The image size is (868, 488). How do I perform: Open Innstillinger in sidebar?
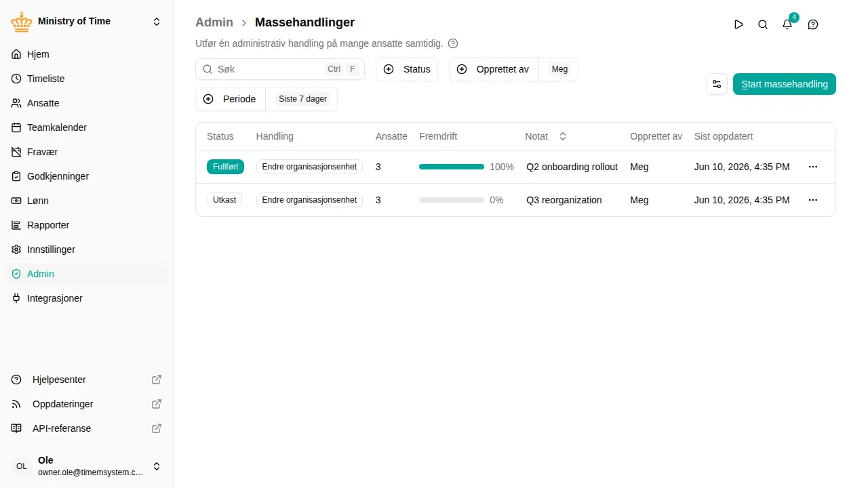pyautogui.click(x=86, y=249)
